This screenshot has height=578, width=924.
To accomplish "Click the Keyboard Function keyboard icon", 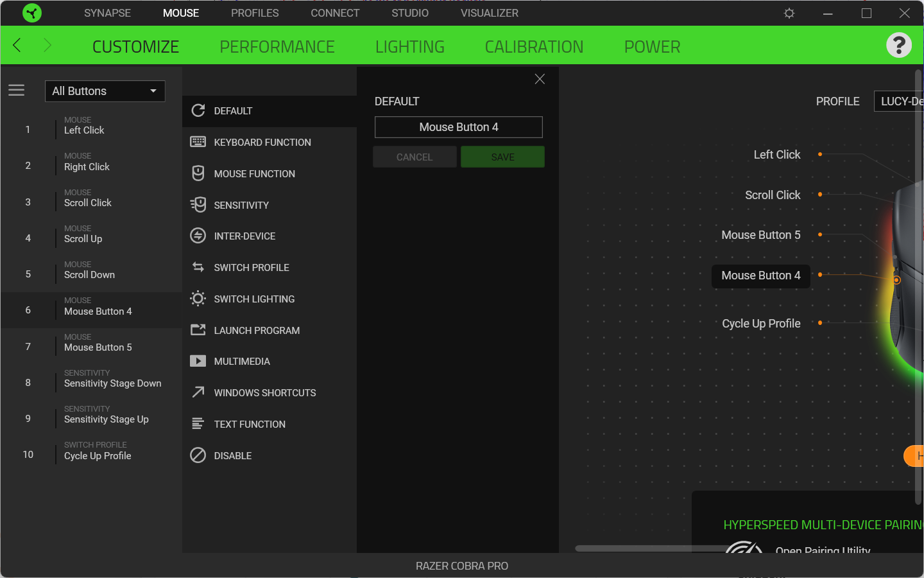I will tap(198, 142).
